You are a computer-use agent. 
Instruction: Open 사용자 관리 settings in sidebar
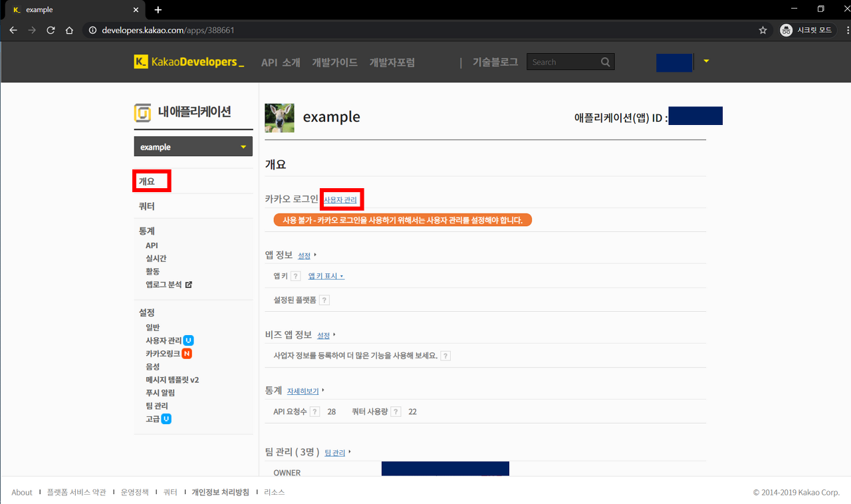164,340
